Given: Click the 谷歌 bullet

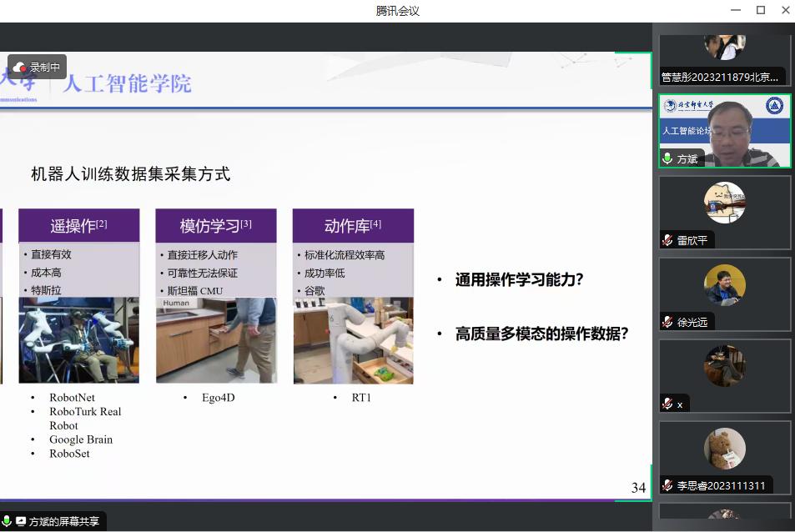Looking at the screenshot, I should click(x=314, y=291).
